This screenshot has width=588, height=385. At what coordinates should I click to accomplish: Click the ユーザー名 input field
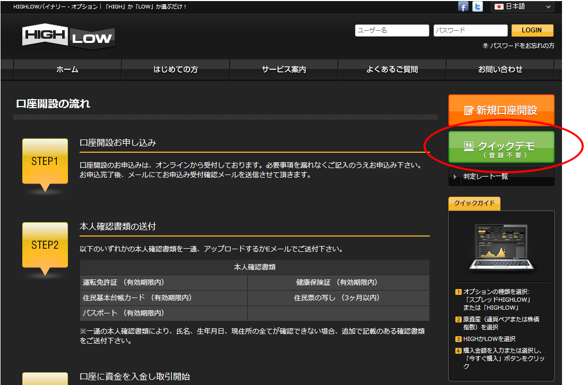tap(392, 31)
